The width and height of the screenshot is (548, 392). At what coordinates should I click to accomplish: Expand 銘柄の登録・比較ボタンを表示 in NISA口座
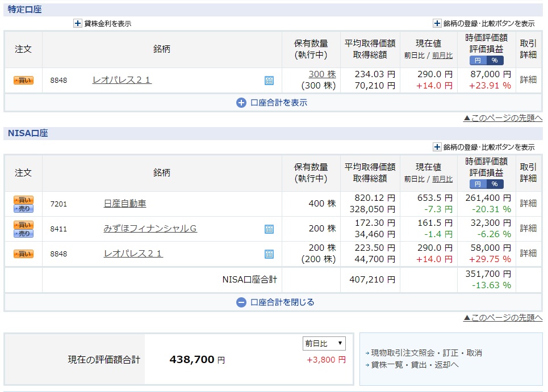[437, 147]
